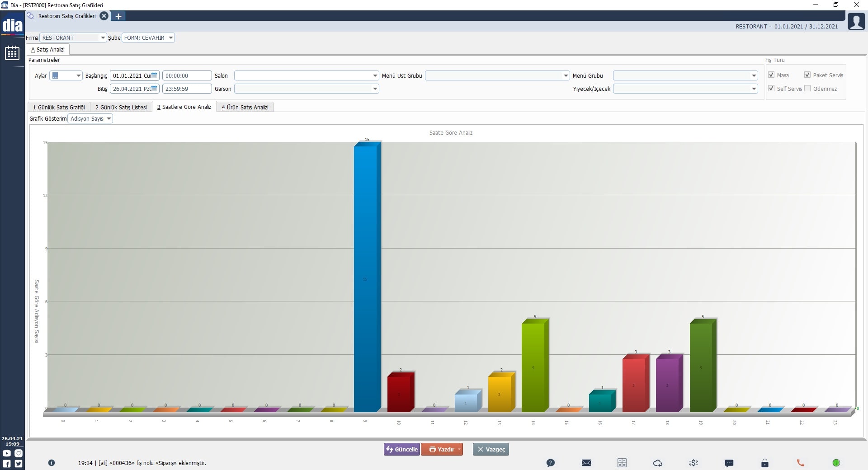Click the light blue bar for hour 12
Screen dimensions: 868x470
click(468, 401)
